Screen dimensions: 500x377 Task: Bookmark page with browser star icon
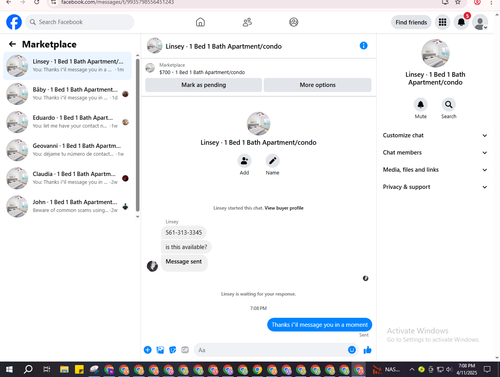tap(458, 3)
